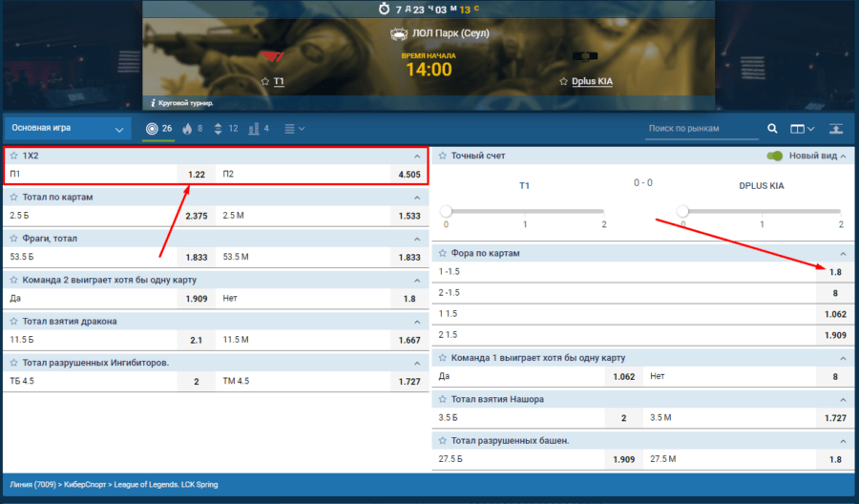Image resolution: width=859 pixels, height=504 pixels.
Task: Click the search magnifier icon
Action: pos(773,129)
